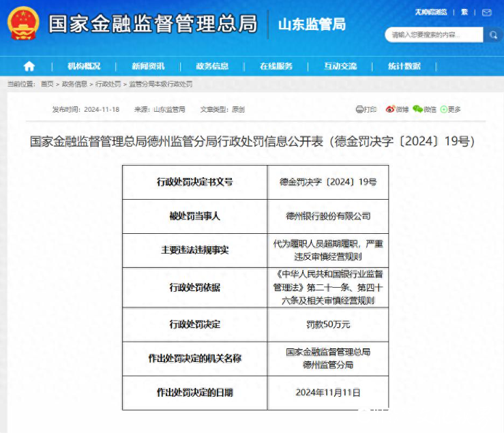
Task: Select the cell about 代为履职人员超期履职
Action: point(328,250)
